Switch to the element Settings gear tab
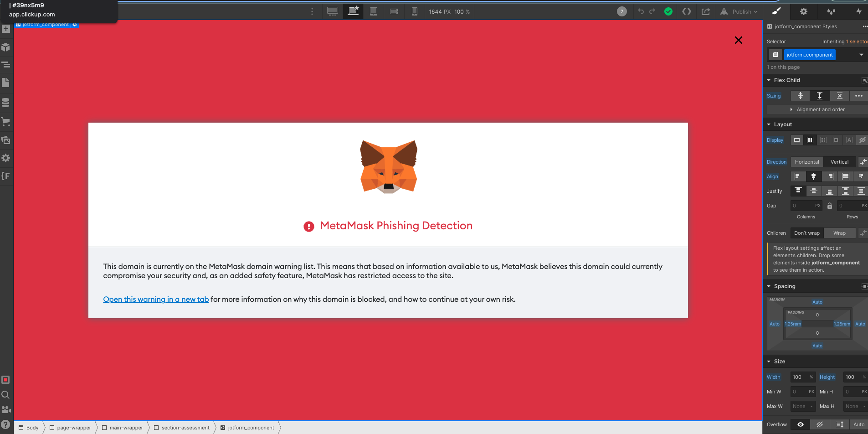 click(803, 11)
